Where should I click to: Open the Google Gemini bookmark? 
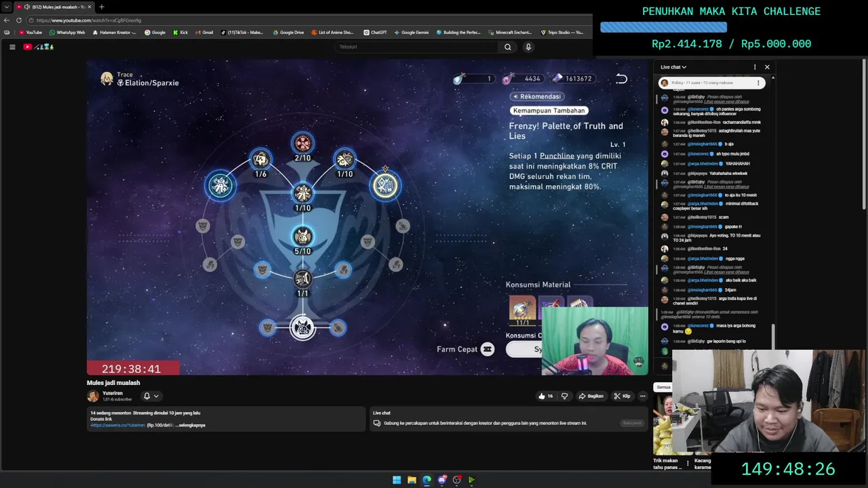(411, 33)
